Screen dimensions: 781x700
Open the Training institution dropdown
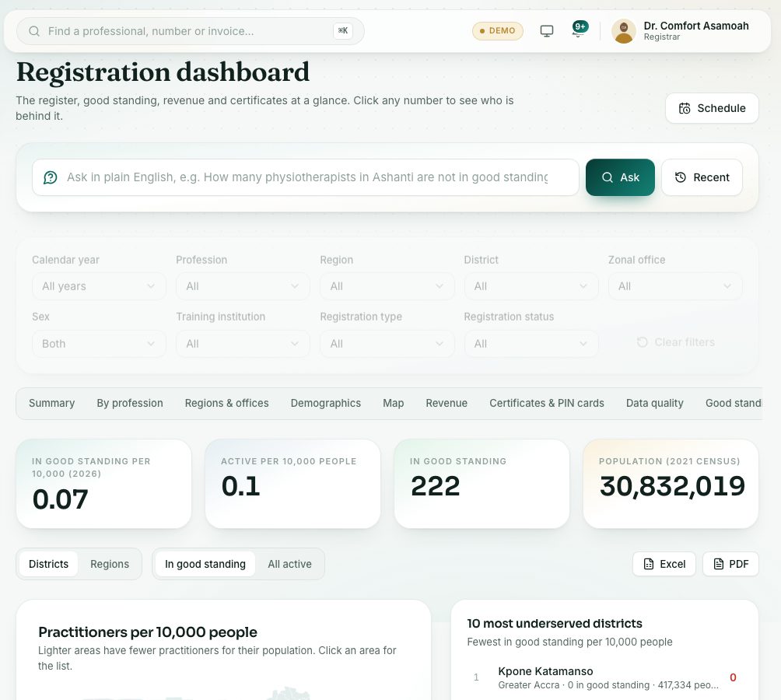[x=243, y=344]
